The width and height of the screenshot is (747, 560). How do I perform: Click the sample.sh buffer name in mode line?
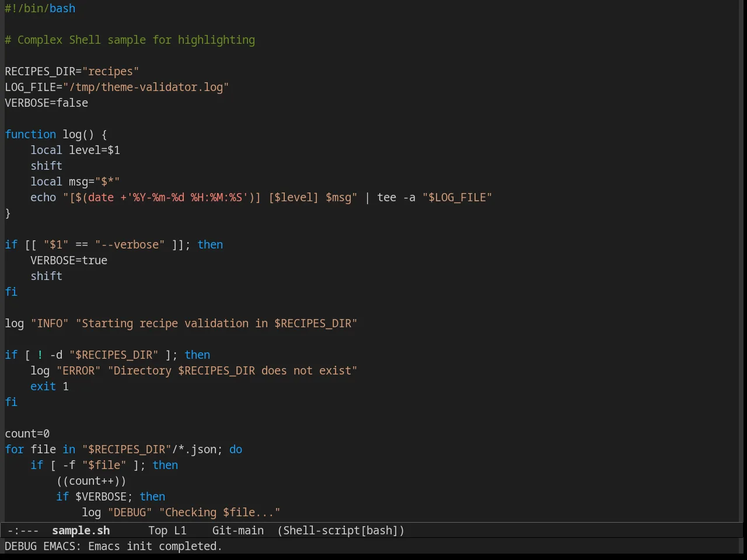pyautogui.click(x=81, y=530)
